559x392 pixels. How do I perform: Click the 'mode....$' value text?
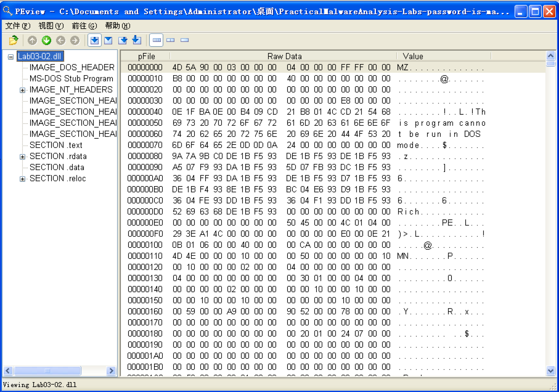[422, 145]
